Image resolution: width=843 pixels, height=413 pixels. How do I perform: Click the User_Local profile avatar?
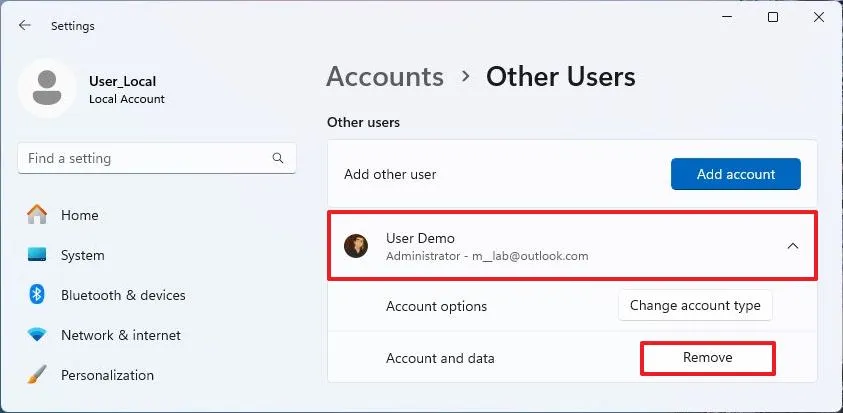(46, 89)
